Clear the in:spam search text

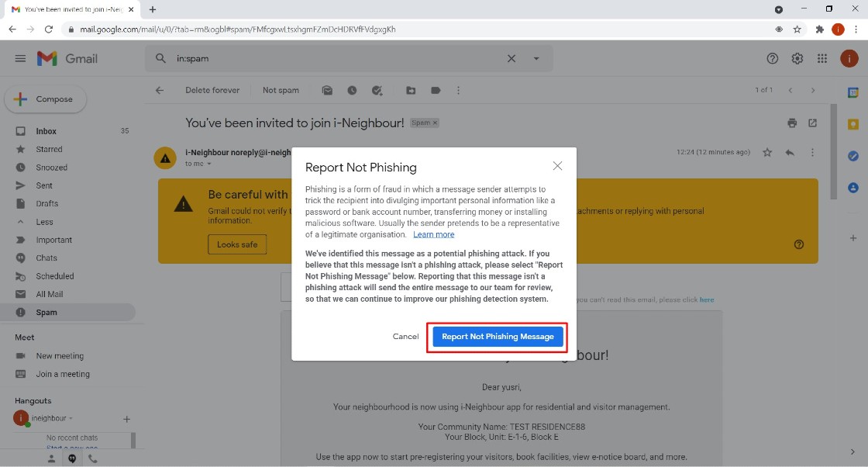pos(511,58)
